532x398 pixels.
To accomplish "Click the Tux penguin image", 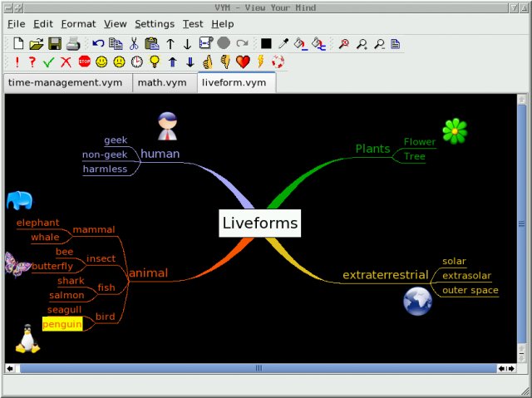I will click(27, 339).
